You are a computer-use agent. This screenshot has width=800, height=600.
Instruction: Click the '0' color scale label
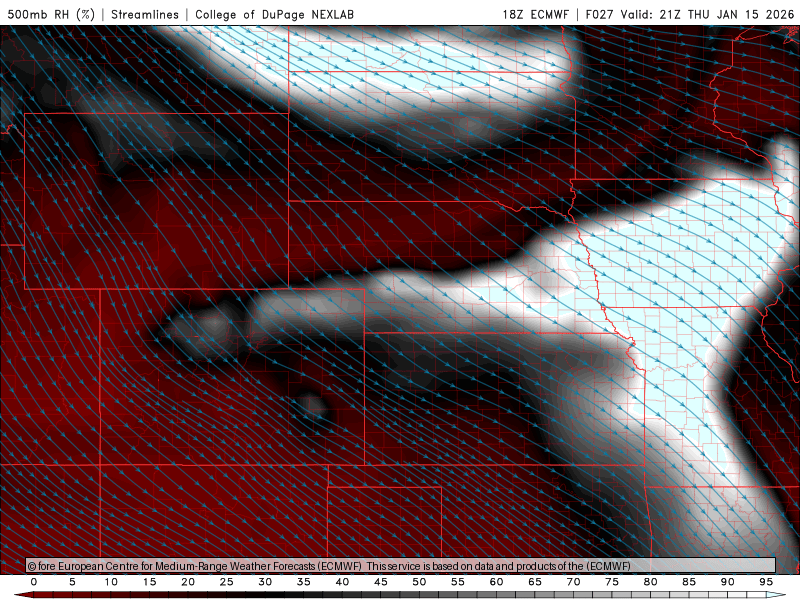[34, 582]
